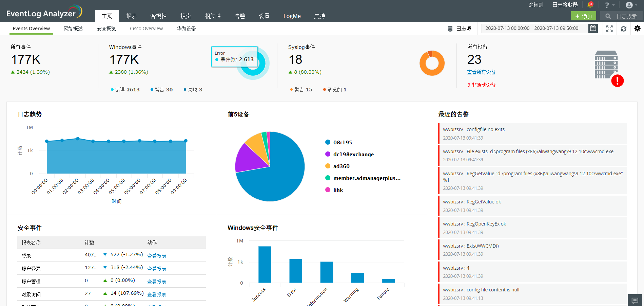Screen dimensions: 644x306
Task: Click the Failure bar in Windows chart
Action: 388,281
